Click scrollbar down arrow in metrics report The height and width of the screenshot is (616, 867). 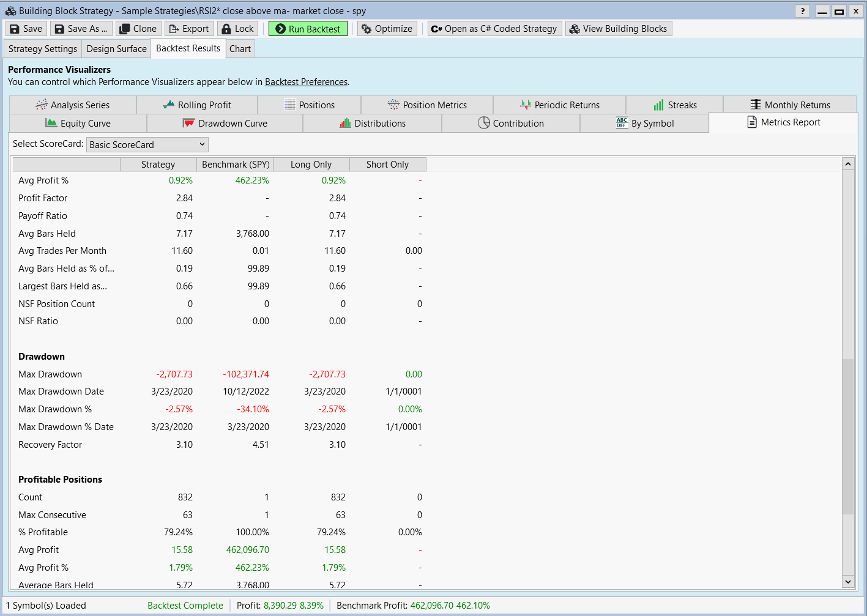tap(847, 582)
